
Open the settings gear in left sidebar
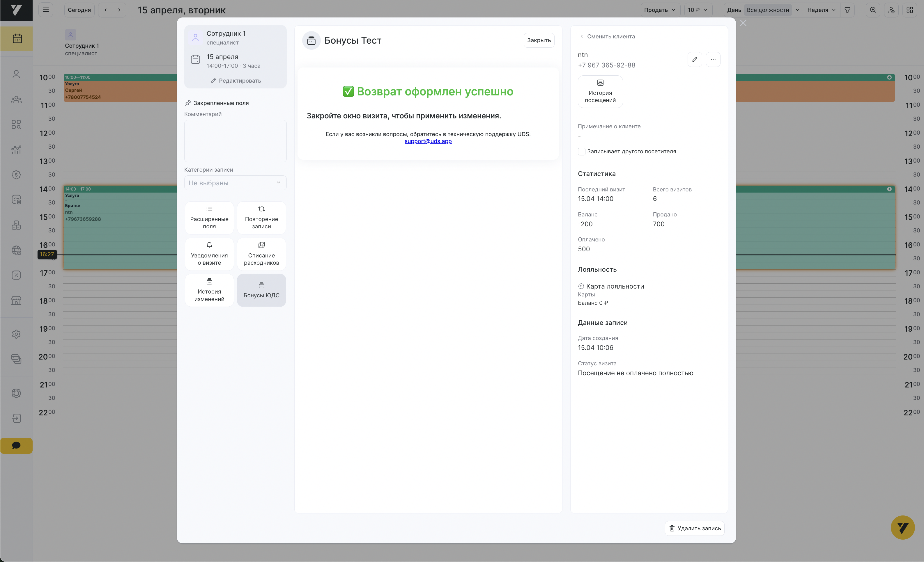pyautogui.click(x=16, y=334)
